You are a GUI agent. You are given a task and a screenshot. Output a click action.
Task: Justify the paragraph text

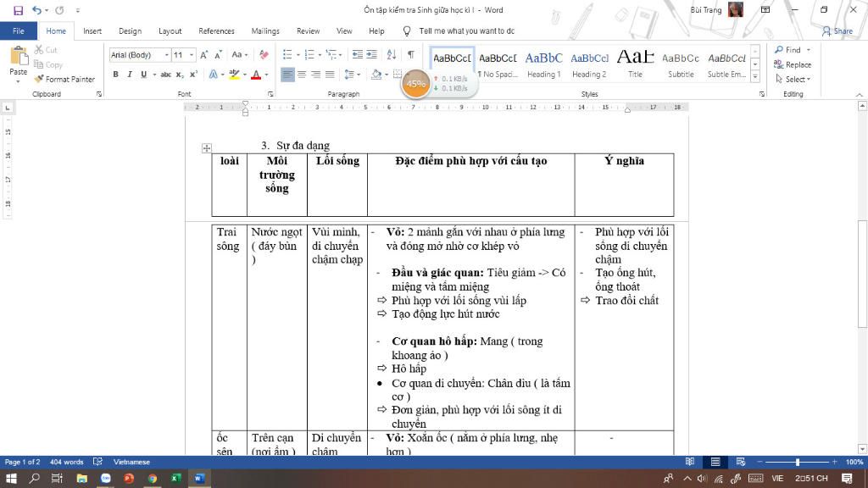(330, 75)
